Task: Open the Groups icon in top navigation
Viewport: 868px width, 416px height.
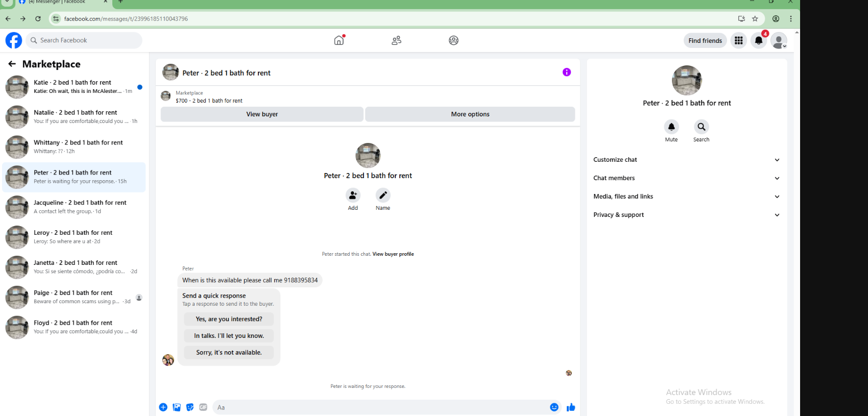Action: [453, 40]
